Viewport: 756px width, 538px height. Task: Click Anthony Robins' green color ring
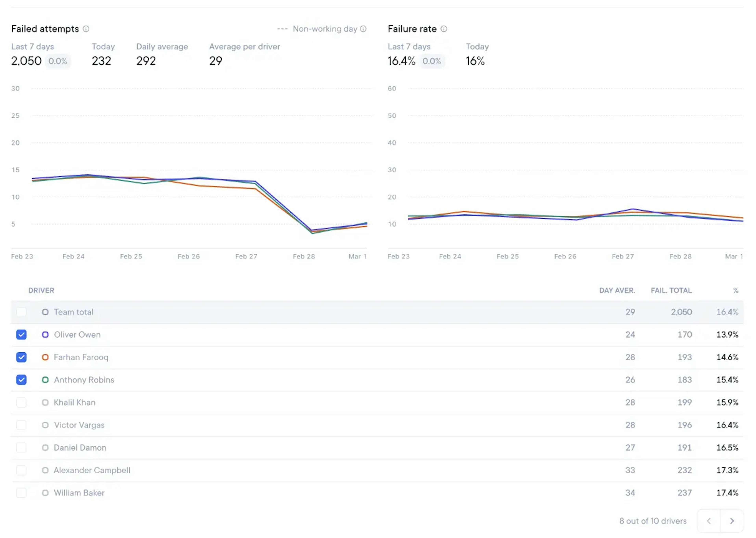(45, 380)
